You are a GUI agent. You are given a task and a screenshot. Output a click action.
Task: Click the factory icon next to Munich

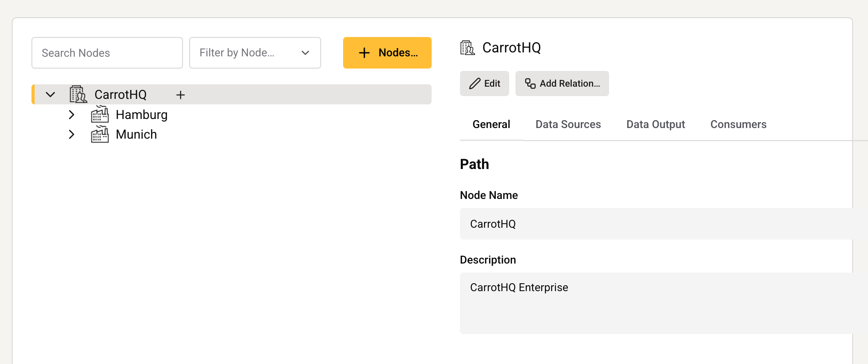click(x=100, y=135)
